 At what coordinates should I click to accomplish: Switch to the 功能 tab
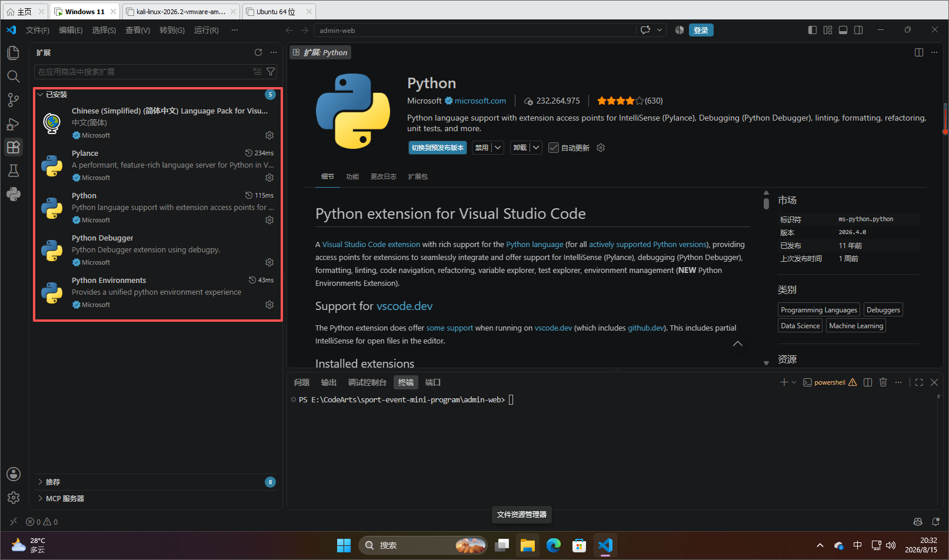point(352,176)
